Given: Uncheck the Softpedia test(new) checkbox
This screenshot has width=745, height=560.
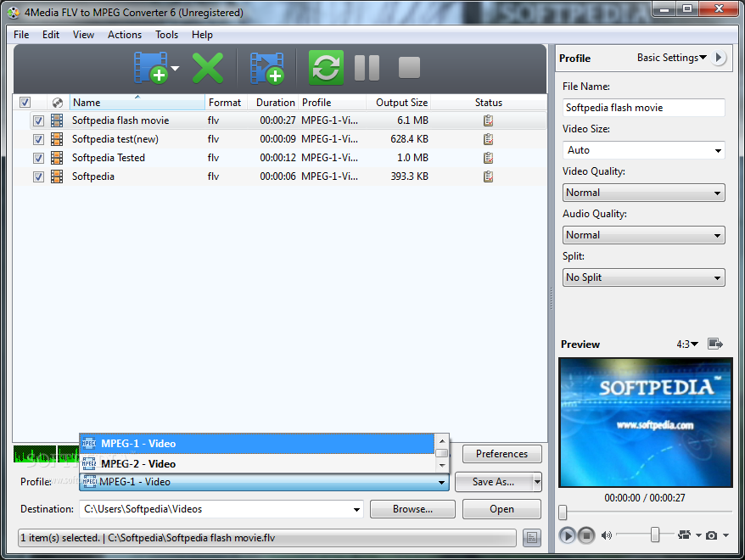Looking at the screenshot, I should coord(38,140).
